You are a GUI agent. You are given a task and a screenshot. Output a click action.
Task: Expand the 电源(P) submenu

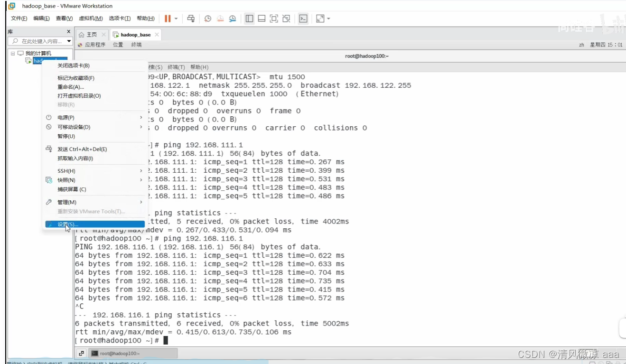[94, 117]
